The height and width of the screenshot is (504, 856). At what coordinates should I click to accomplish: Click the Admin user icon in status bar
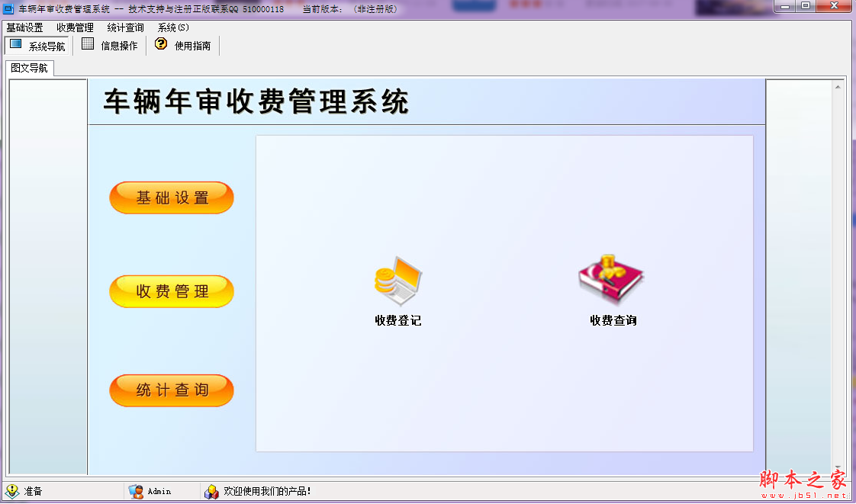point(135,492)
